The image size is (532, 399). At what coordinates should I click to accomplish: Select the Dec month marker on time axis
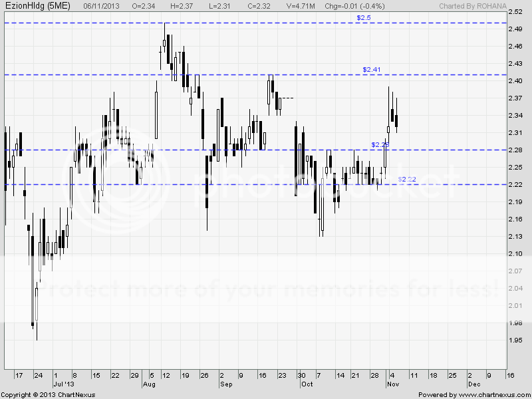pos(473,384)
